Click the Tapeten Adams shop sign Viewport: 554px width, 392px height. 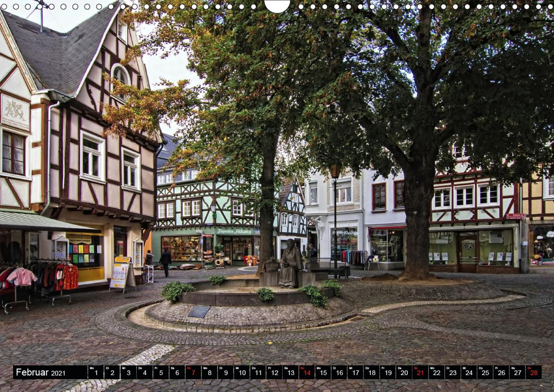tap(234, 231)
